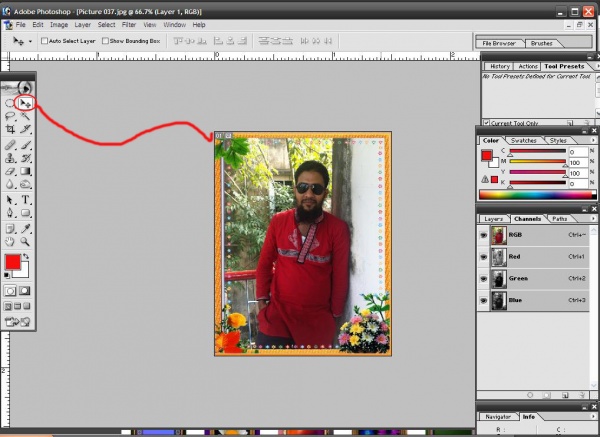Switch to Quick Mask mode
This screenshot has width=600, height=437.
(25, 291)
